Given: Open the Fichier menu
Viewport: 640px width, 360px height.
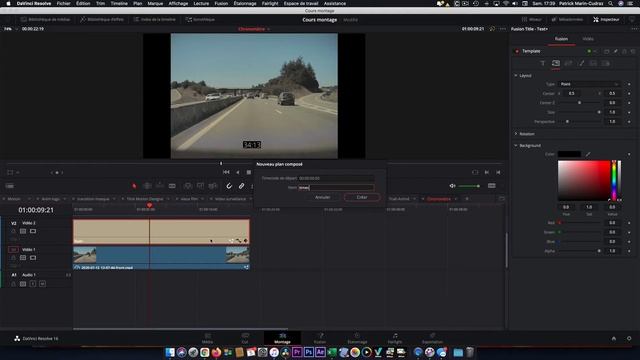Looking at the screenshot, I should click(x=63, y=3).
